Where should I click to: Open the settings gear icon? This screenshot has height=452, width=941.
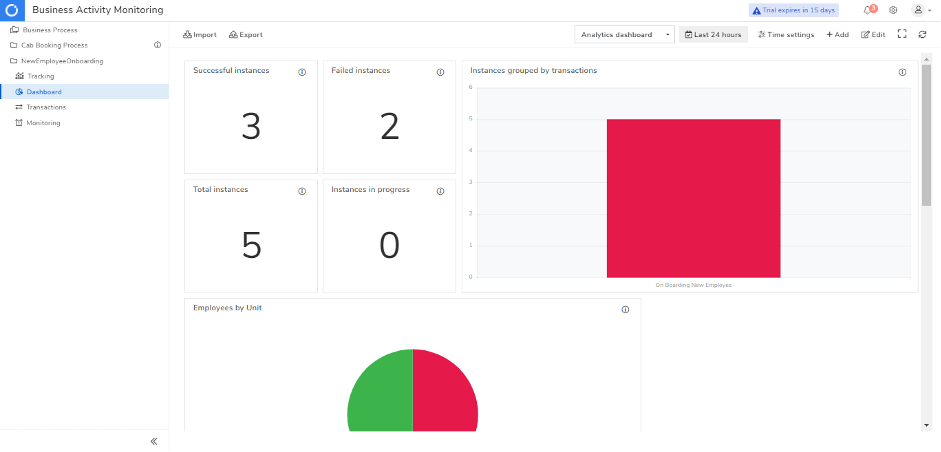pyautogui.click(x=893, y=10)
